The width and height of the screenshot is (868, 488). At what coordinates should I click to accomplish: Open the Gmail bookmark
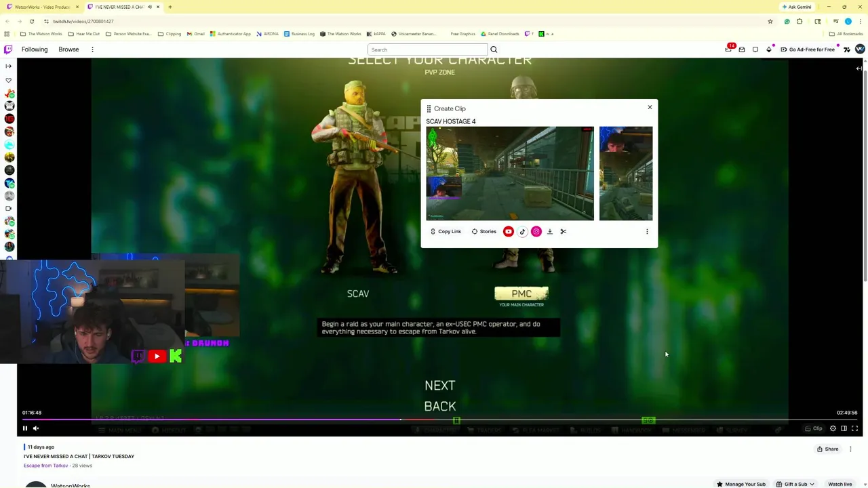tap(195, 34)
